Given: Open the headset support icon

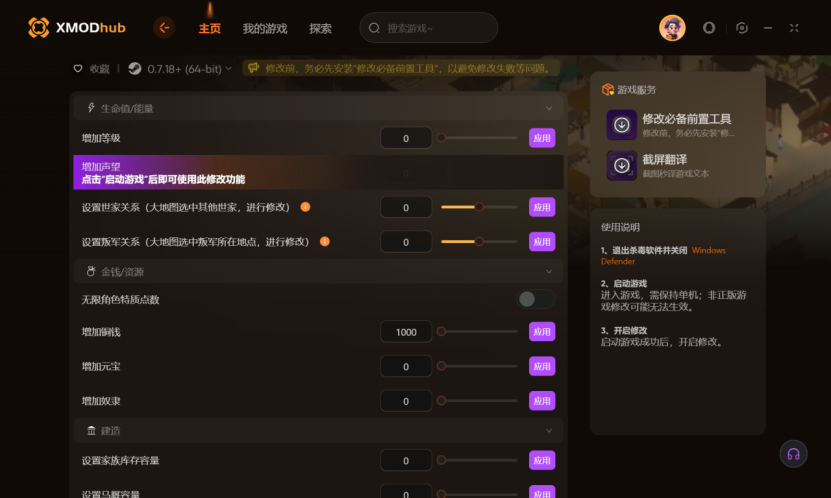Looking at the screenshot, I should tap(793, 454).
